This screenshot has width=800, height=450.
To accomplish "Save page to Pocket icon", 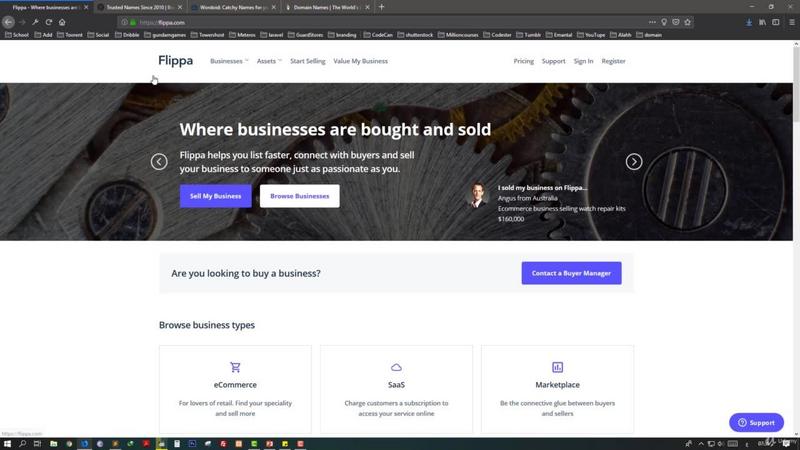I will coord(676,22).
